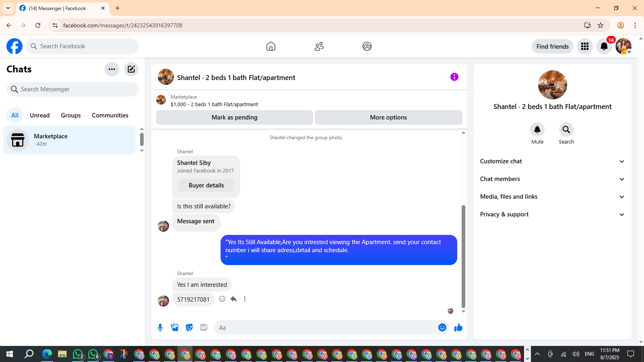
Task: Open conversation information purple icon
Action: click(x=454, y=77)
